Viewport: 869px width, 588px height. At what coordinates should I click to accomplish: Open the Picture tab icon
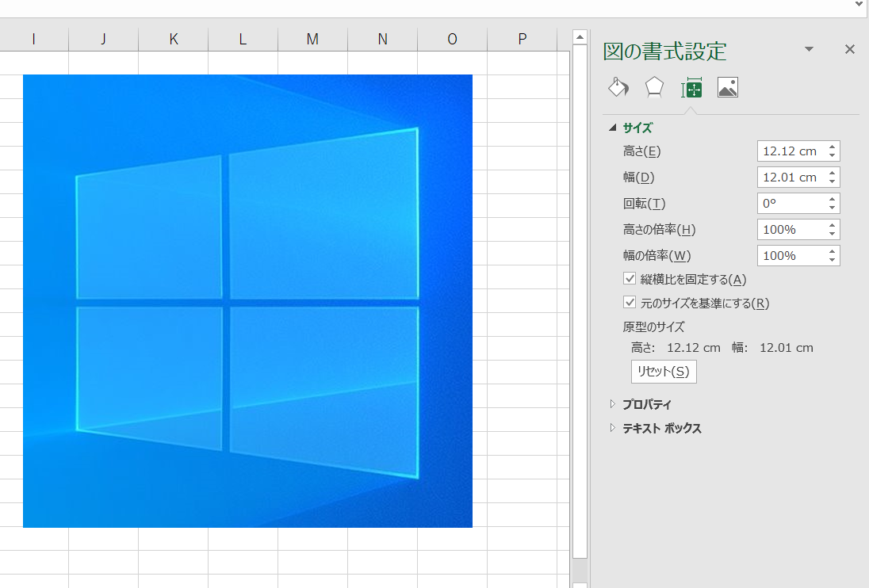(728, 87)
